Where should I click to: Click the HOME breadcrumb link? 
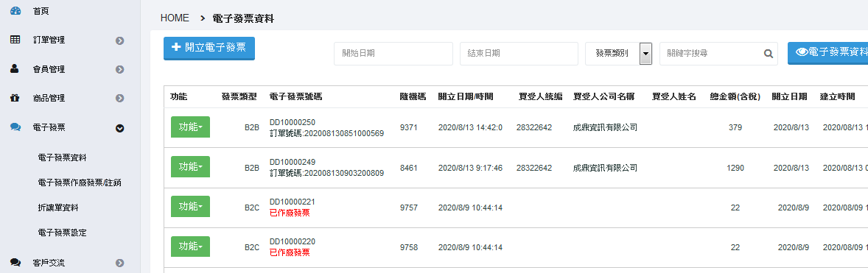(175, 18)
